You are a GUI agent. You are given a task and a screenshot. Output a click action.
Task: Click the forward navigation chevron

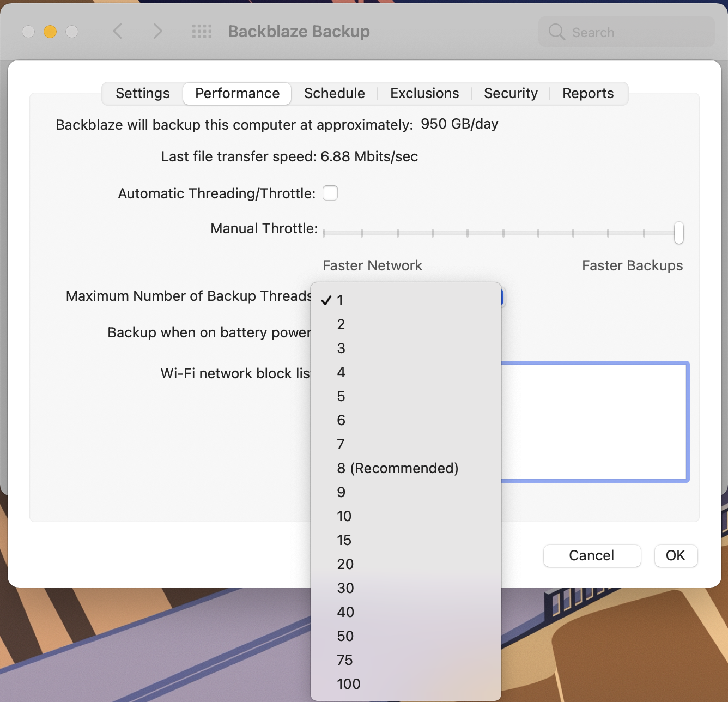157,32
